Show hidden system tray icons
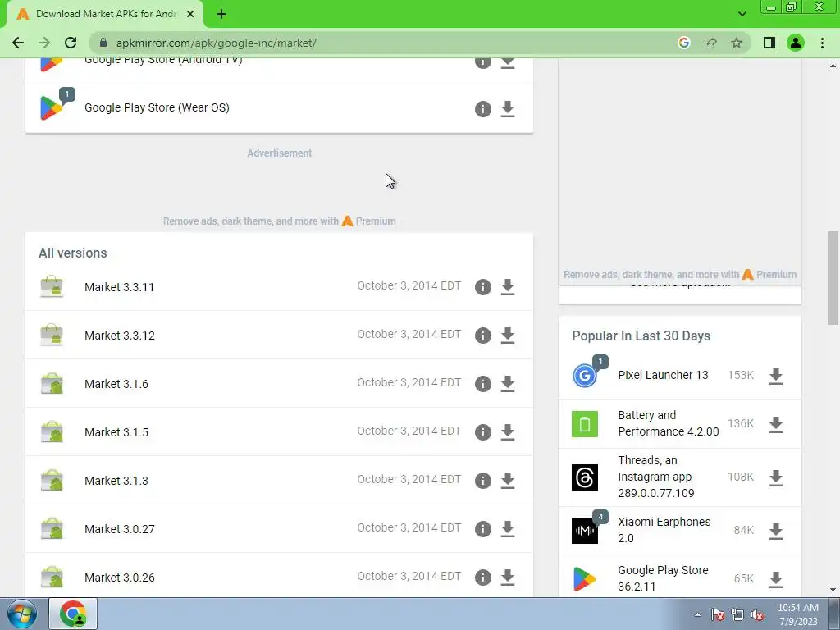The image size is (840, 630). tap(697, 614)
